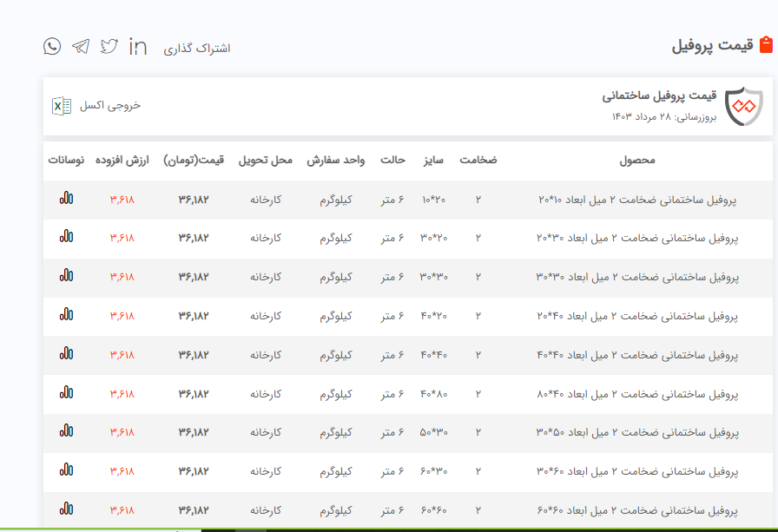Screen dimensions: 778x532
Task: Open price chart for 60*30 profile
Action: pos(66,470)
